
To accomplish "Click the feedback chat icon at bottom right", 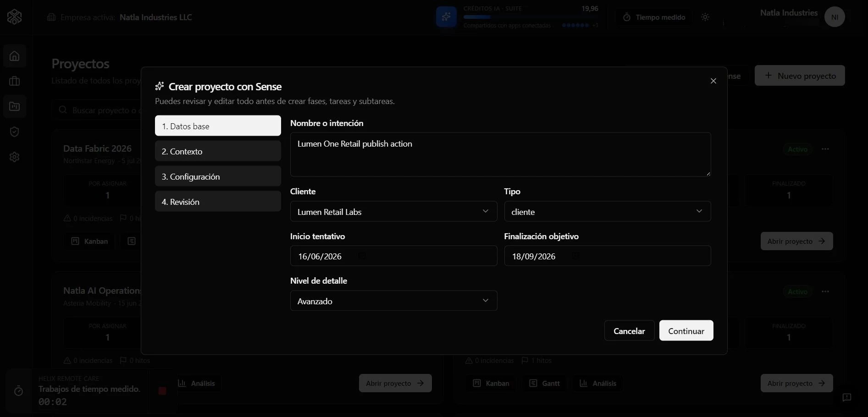I will 847,397.
